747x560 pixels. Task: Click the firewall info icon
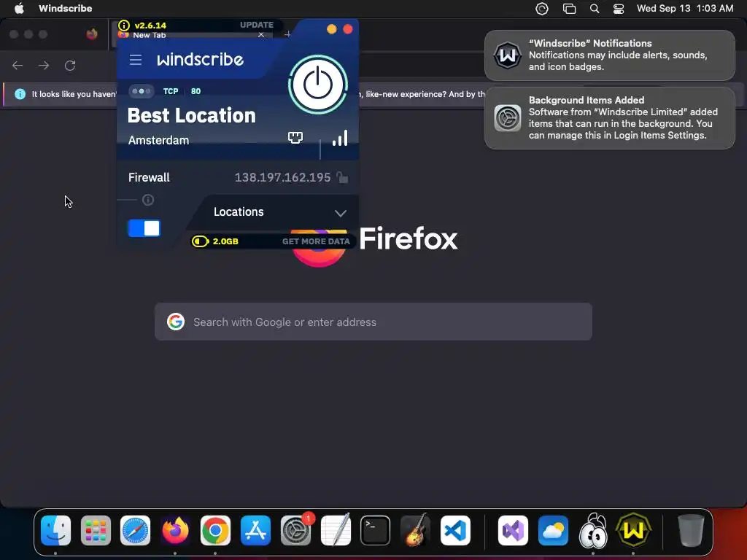point(148,200)
